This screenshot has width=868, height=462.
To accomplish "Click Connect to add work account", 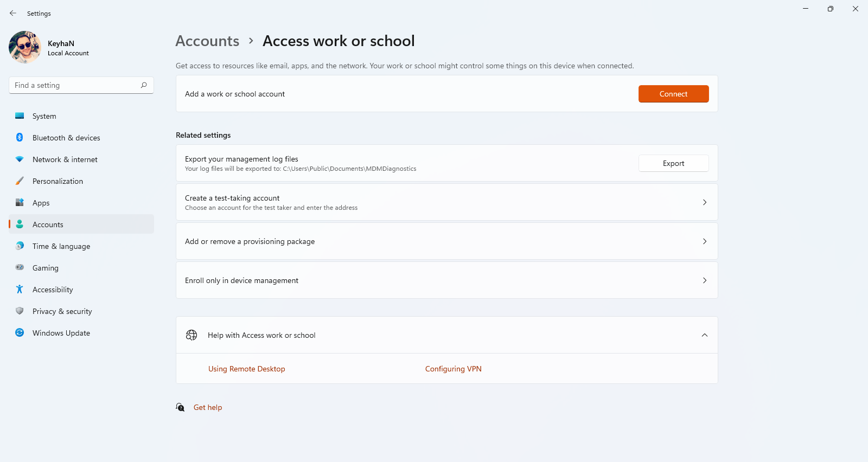I will (673, 94).
